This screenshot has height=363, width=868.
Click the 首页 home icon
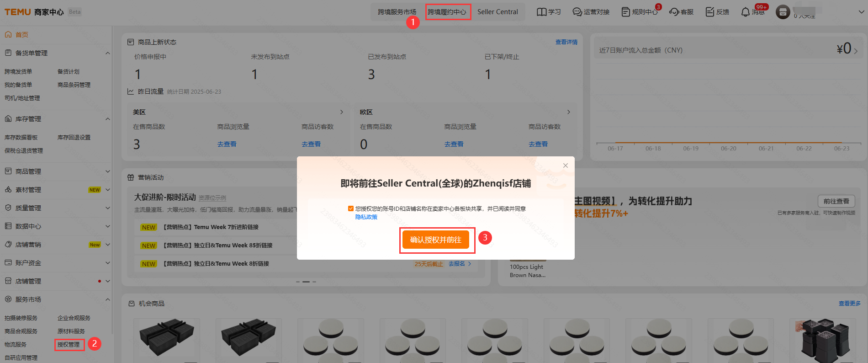click(8, 35)
